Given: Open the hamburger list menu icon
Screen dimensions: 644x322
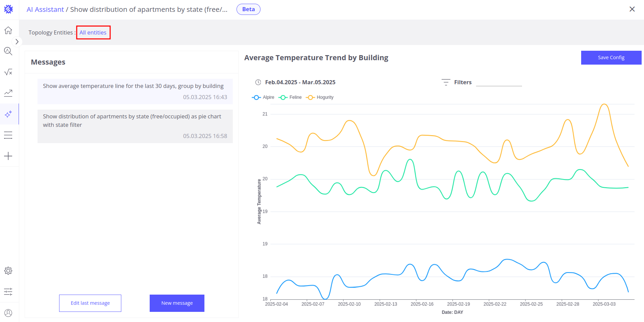Looking at the screenshot, I should point(8,135).
